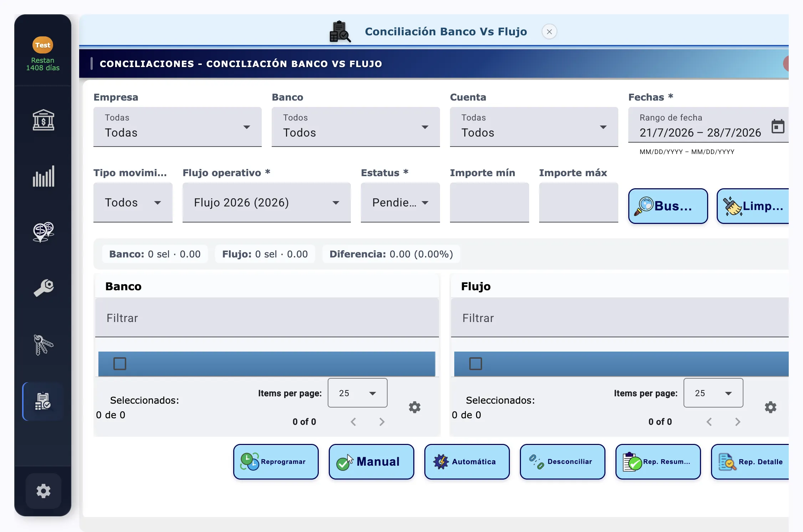Image resolution: width=803 pixels, height=532 pixels.
Task: Click the Limpiar clear button
Action: [x=753, y=206]
